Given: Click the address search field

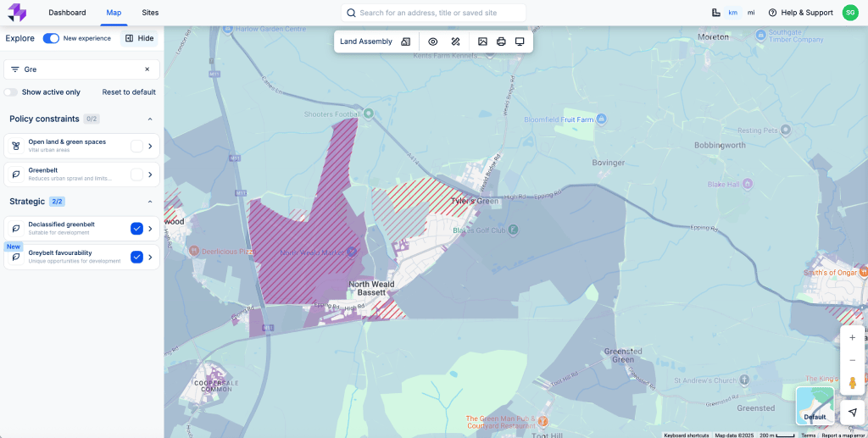Looking at the screenshot, I should (437, 13).
